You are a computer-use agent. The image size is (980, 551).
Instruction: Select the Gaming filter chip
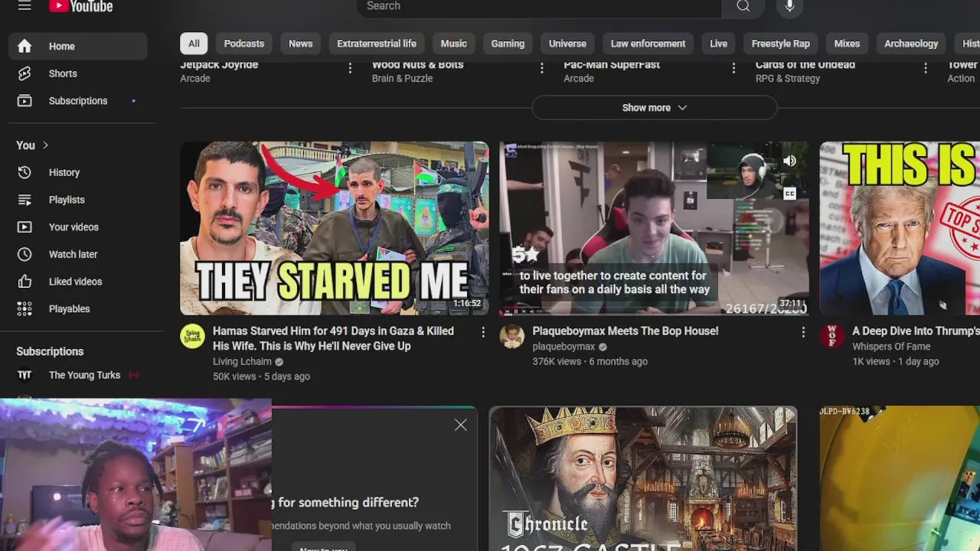click(x=508, y=44)
